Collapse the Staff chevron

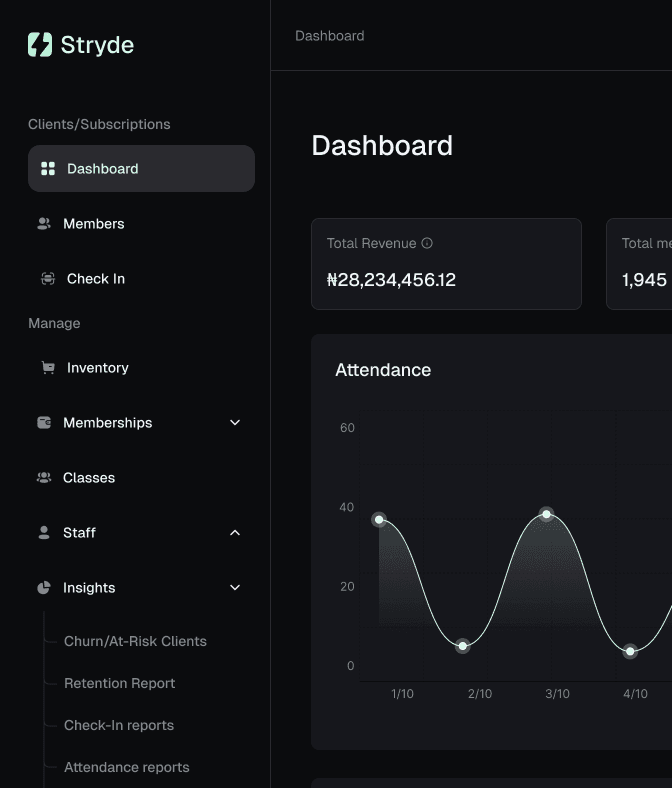(235, 533)
